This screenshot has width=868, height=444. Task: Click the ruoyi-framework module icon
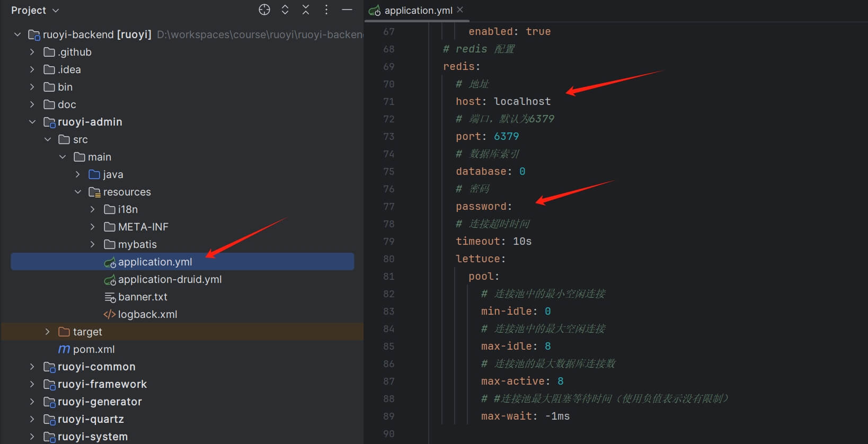pos(49,385)
